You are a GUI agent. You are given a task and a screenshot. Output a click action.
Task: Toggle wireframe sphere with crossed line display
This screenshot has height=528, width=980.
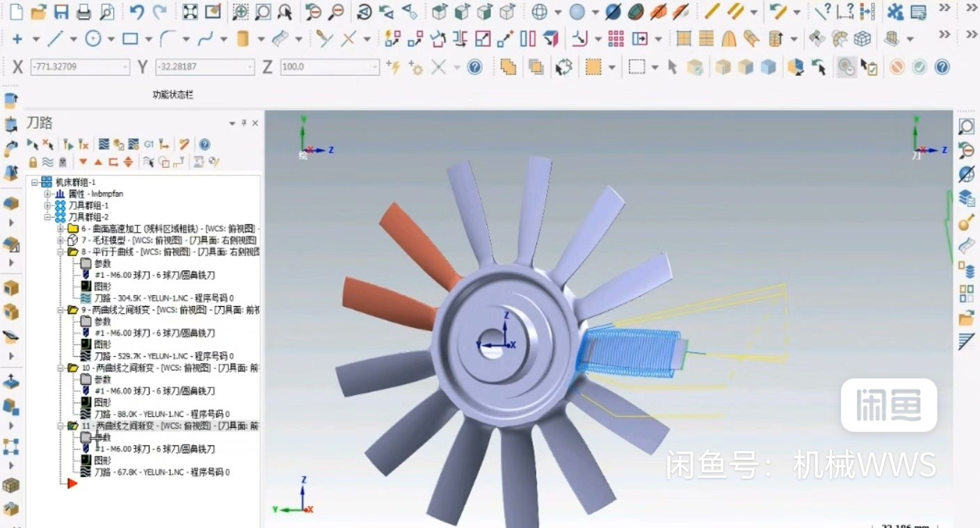coord(613,12)
